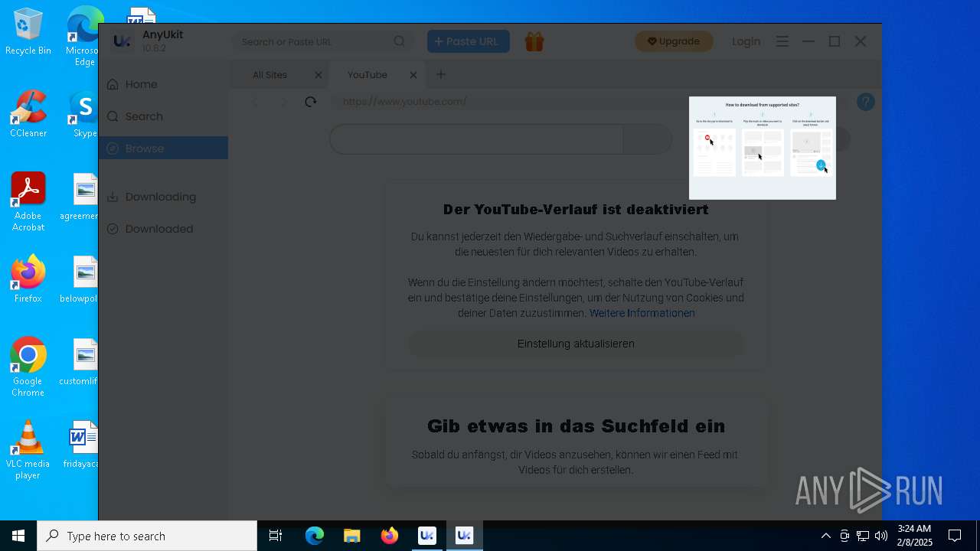Open the CCleaner desktop icon
The height and width of the screenshot is (551, 980).
pos(28,115)
